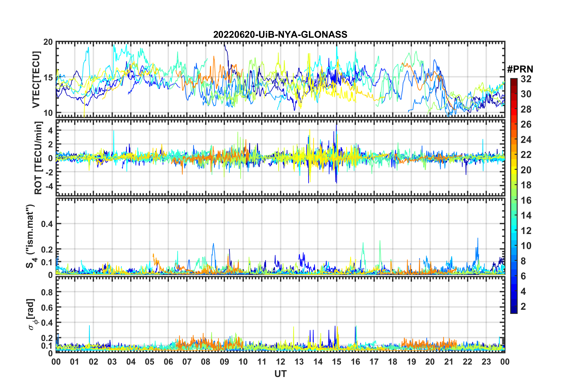
Task: Click the #PRN colorbar title
Action: (x=520, y=69)
